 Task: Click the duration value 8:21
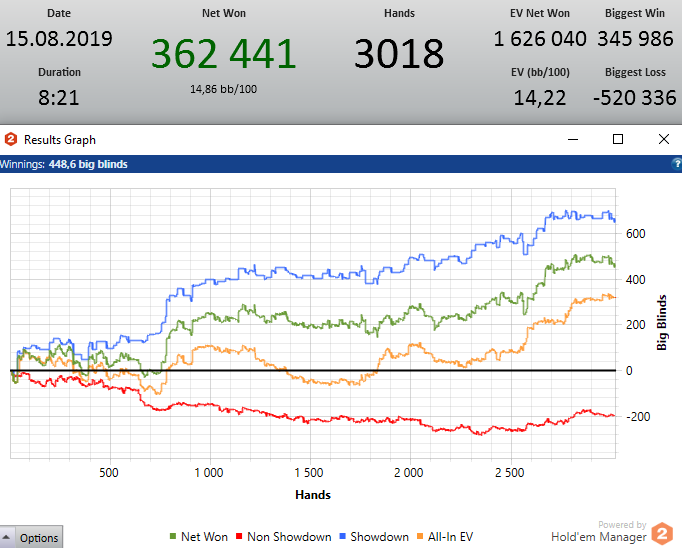click(59, 97)
